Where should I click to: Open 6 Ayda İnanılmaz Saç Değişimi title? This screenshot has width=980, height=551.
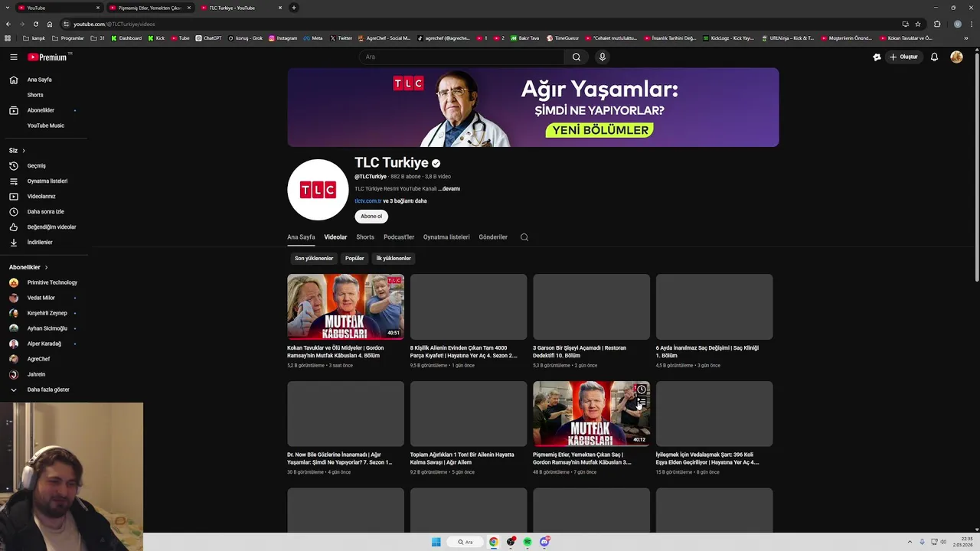tap(707, 352)
